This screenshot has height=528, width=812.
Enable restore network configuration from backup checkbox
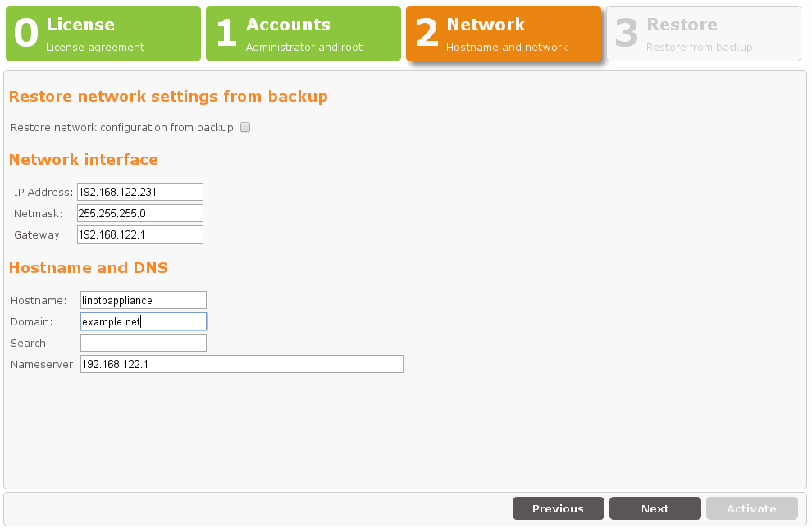tap(245, 128)
